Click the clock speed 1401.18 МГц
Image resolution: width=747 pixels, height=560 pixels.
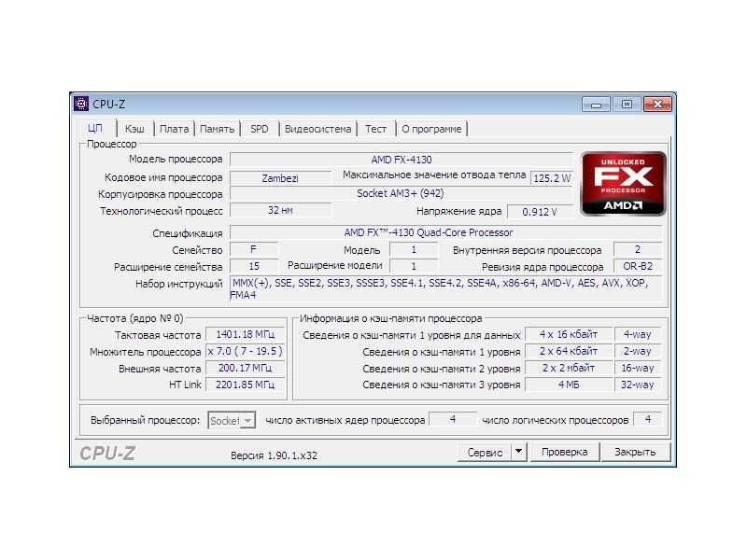(245, 334)
